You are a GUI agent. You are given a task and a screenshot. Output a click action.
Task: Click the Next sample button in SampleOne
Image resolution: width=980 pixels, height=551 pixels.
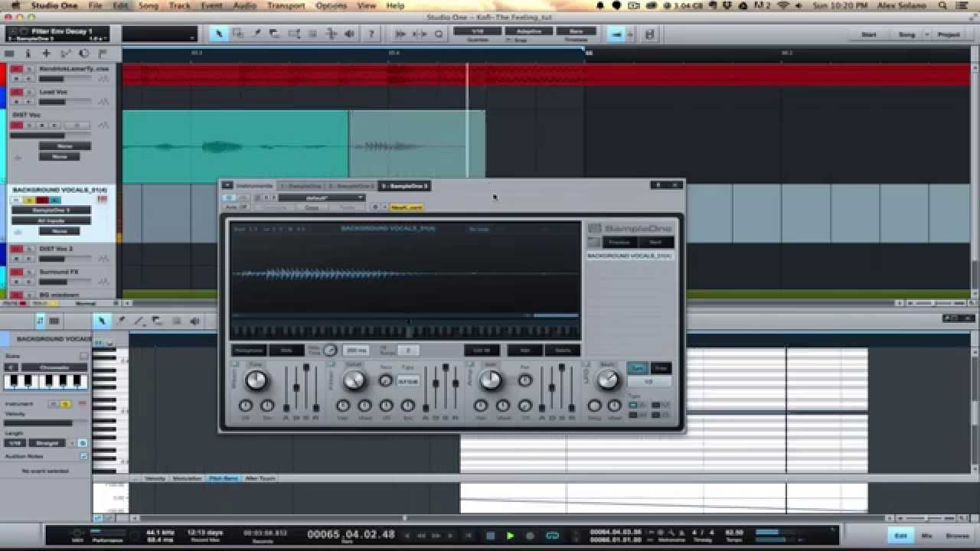click(x=655, y=242)
